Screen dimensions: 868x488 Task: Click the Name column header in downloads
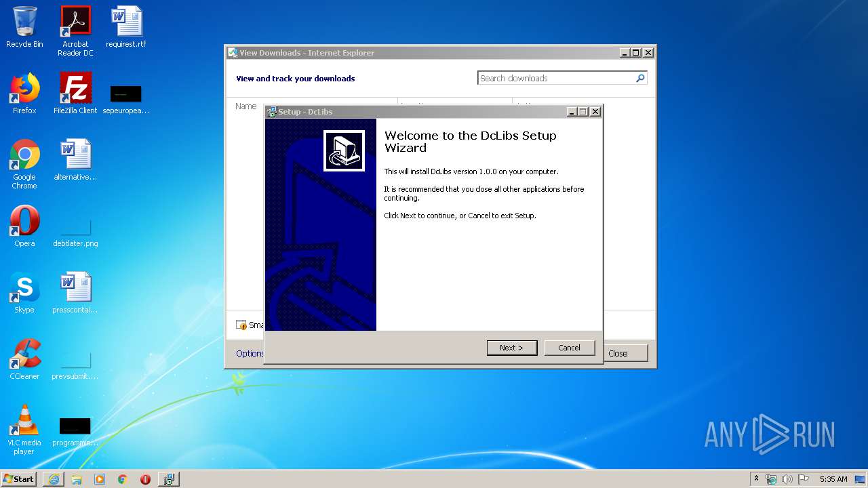(245, 106)
